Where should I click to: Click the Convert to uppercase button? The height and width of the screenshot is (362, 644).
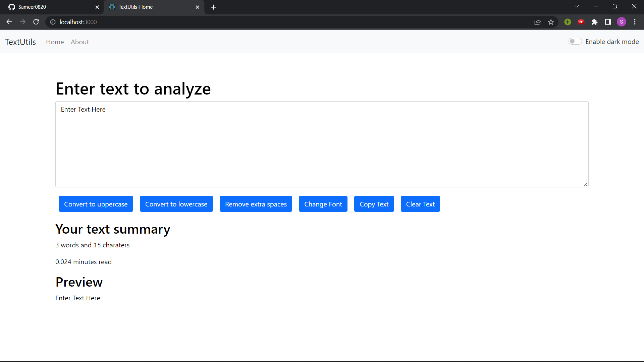(x=96, y=204)
